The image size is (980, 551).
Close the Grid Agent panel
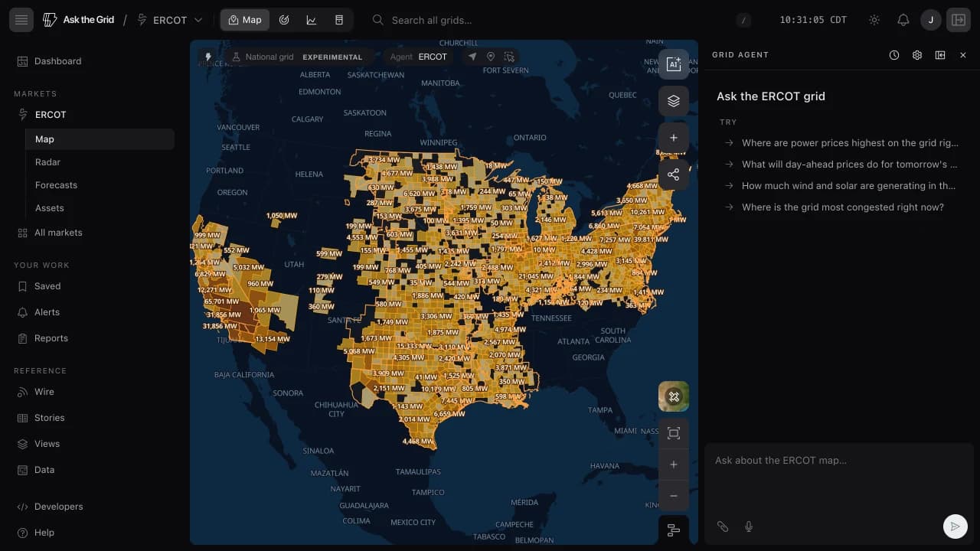pyautogui.click(x=963, y=55)
